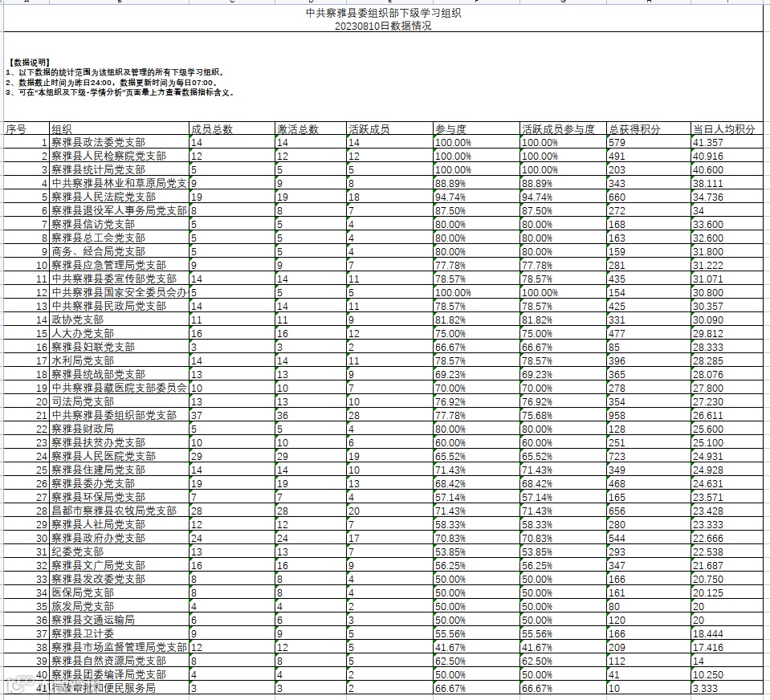Select the cell 中共察雅县林业和草原局党支部
Viewport: 770px width, 700px height.
[x=120, y=184]
